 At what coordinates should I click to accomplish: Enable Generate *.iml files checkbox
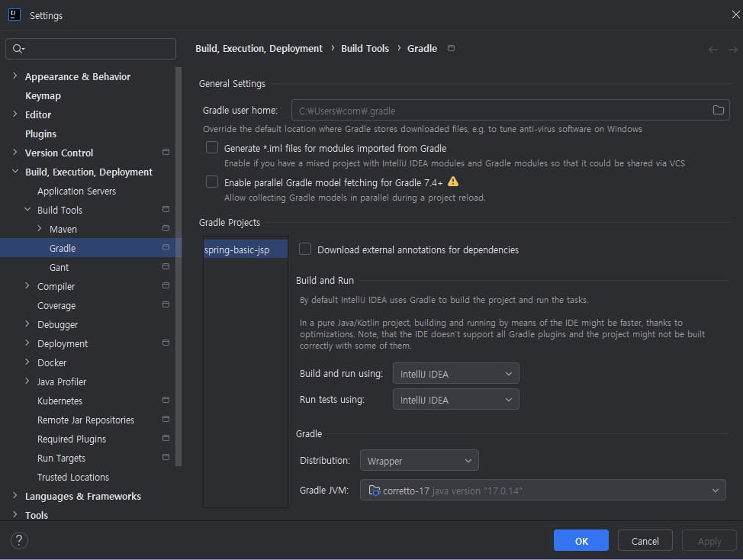[x=212, y=147]
